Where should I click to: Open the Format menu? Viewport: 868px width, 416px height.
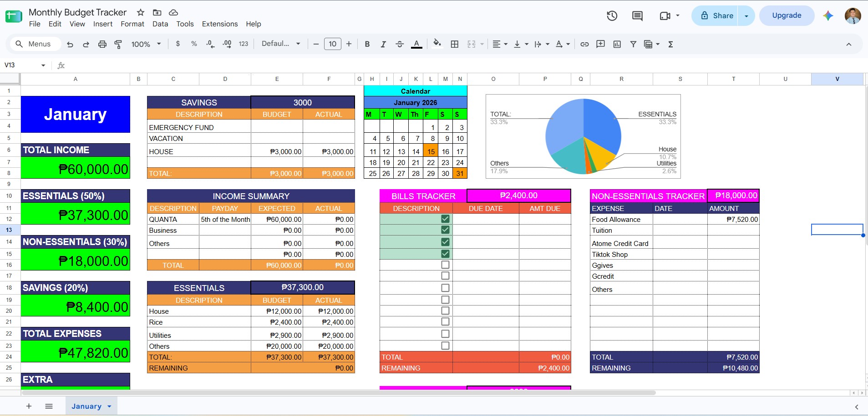132,24
